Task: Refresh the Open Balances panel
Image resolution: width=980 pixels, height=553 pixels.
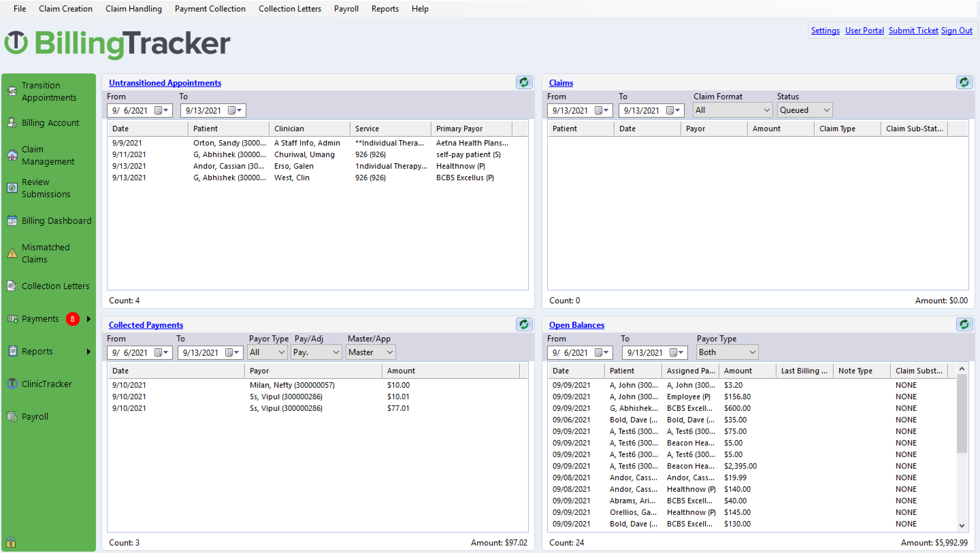Action: (964, 324)
